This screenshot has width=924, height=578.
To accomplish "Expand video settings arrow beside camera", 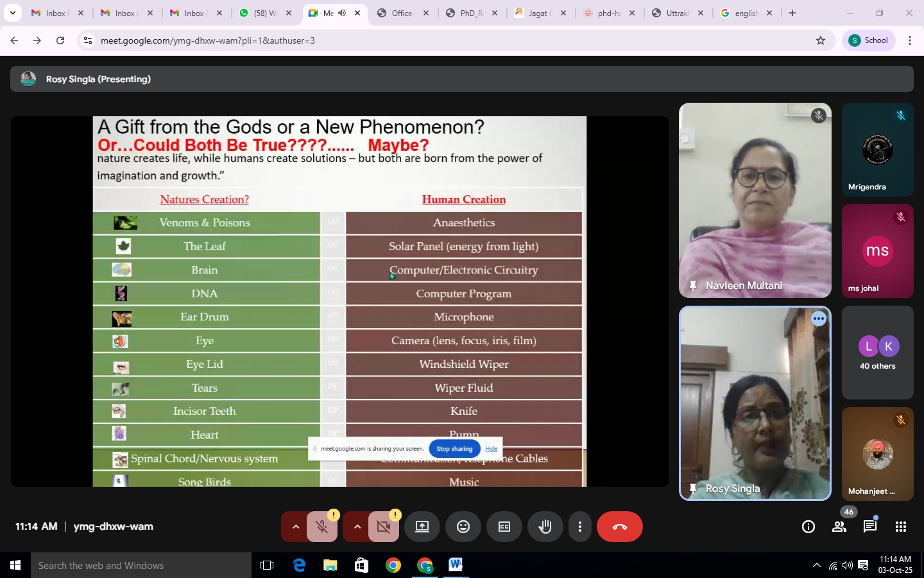I will tap(357, 527).
